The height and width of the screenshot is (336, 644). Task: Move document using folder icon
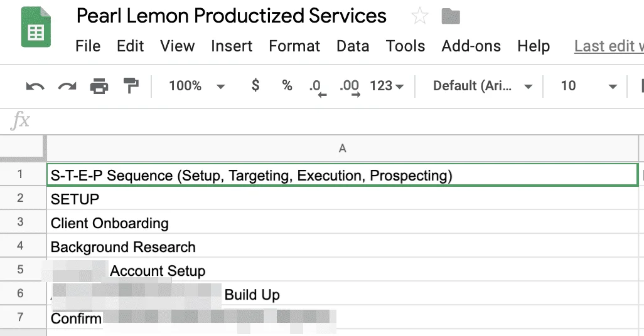[451, 16]
